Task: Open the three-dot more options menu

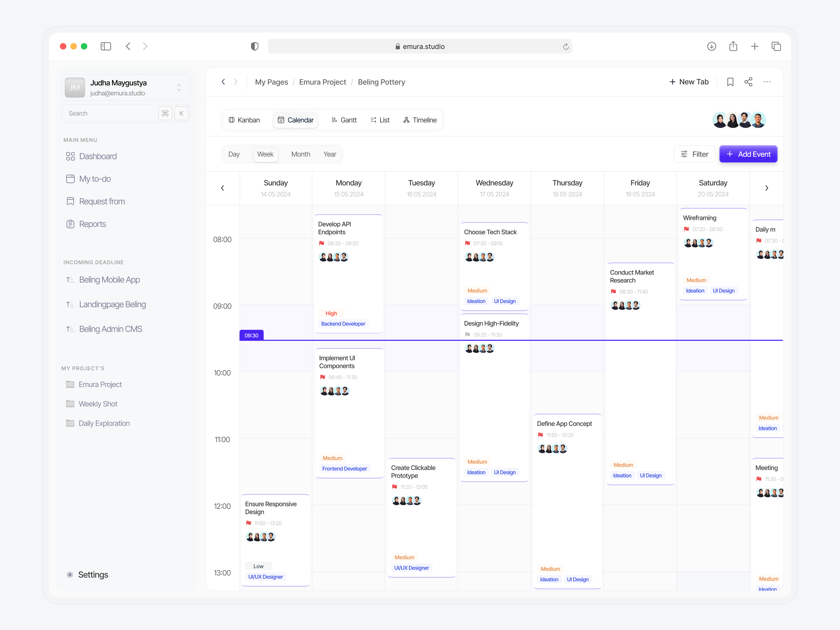Action: (x=767, y=82)
